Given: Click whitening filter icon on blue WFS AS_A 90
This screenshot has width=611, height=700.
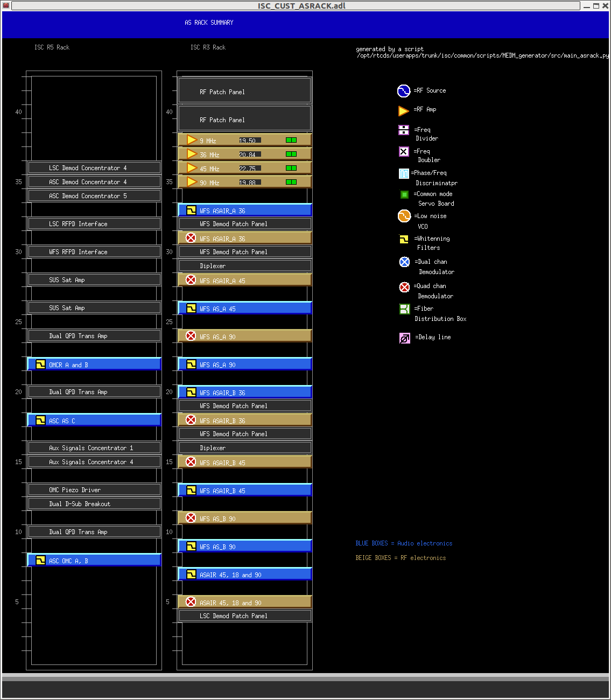Looking at the screenshot, I should tap(191, 364).
